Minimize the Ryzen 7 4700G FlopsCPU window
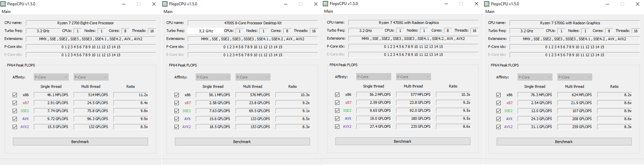This screenshot has width=644, height=165. pyautogui.click(x=446, y=4)
